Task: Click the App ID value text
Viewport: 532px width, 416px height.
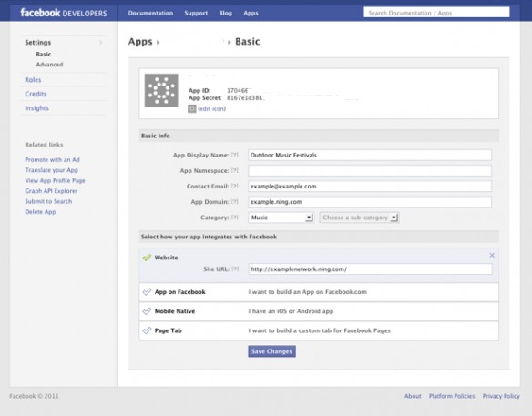Action: (x=238, y=90)
